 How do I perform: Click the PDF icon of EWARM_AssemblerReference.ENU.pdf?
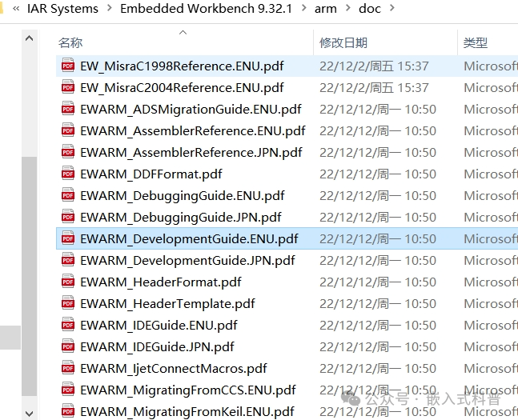point(68,130)
